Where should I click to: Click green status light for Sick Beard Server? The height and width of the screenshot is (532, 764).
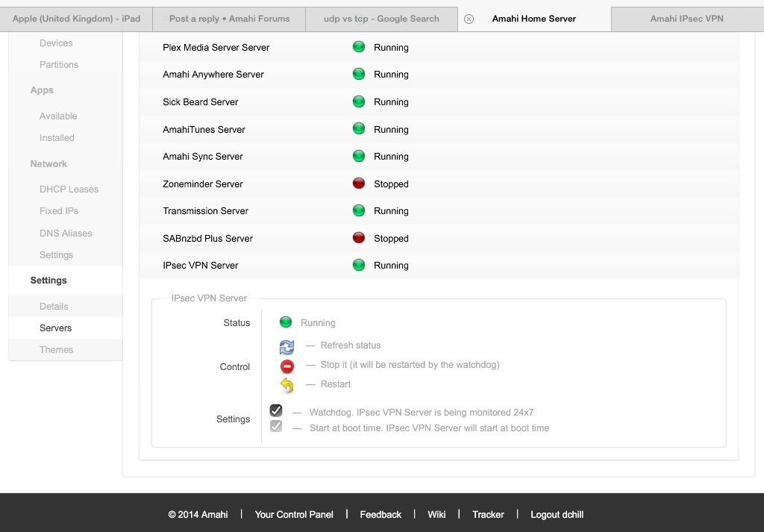pyautogui.click(x=359, y=101)
